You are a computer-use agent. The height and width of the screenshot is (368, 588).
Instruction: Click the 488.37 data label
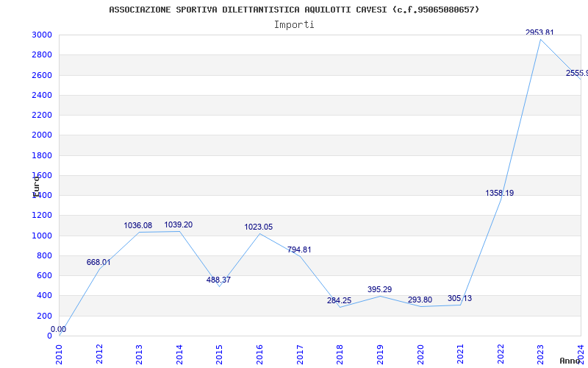click(x=218, y=280)
